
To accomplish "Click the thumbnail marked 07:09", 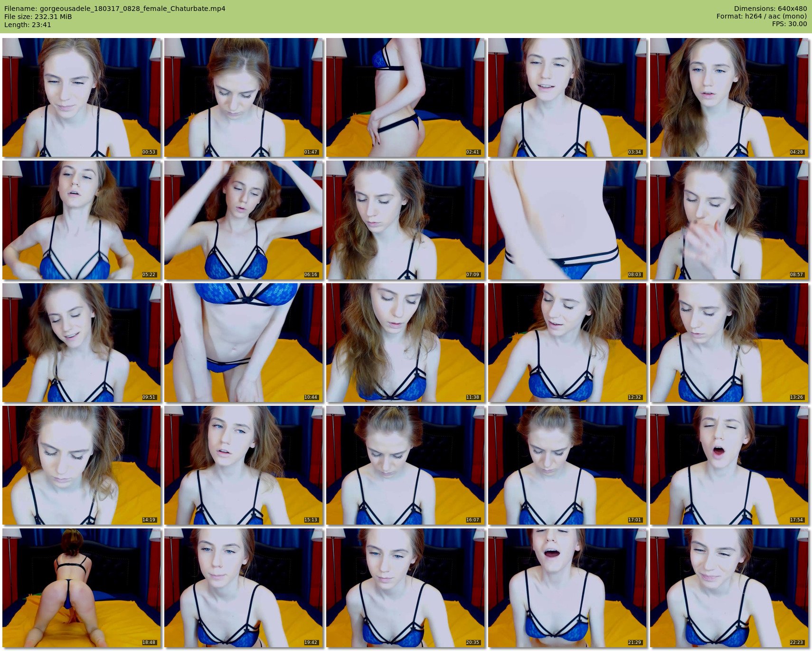I will [x=405, y=220].
